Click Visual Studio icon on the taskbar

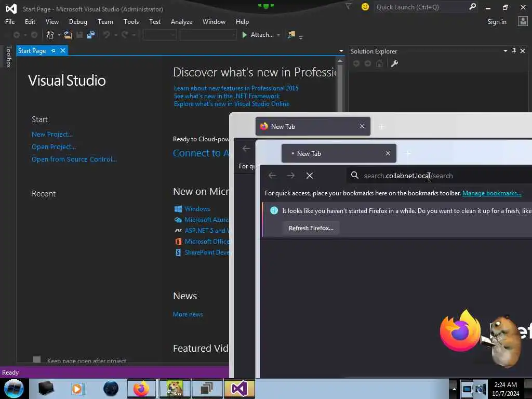(x=239, y=389)
